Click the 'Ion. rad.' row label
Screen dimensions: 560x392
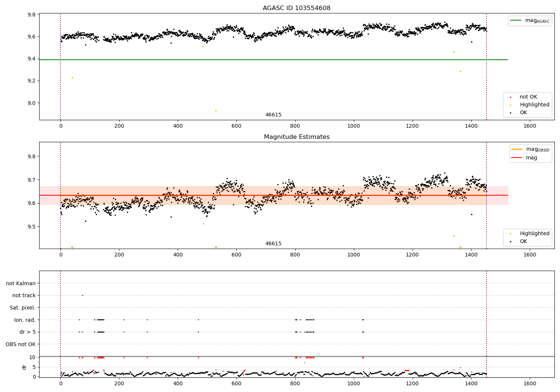(x=25, y=320)
